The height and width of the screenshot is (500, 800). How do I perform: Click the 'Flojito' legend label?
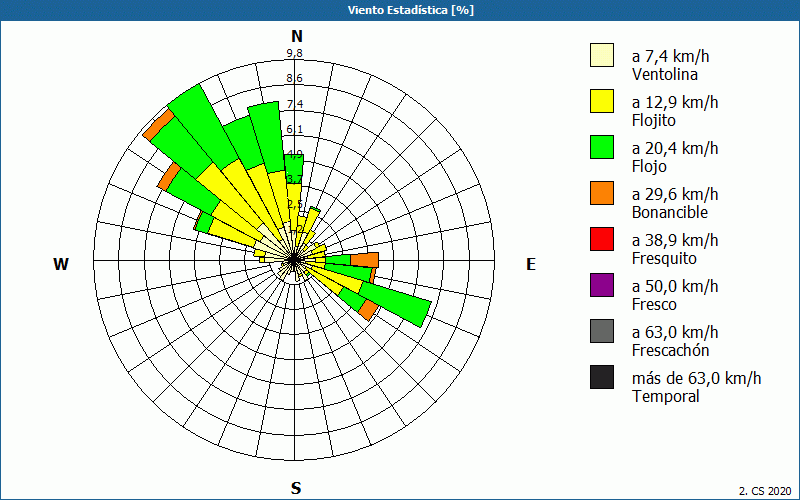(x=654, y=120)
